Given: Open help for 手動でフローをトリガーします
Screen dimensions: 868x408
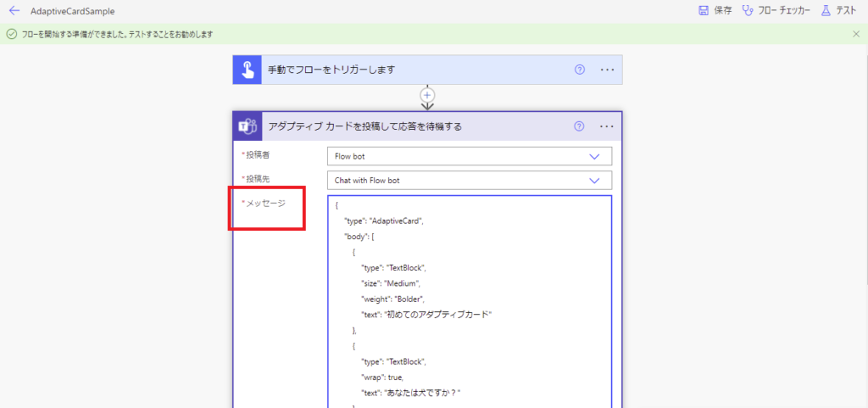Looking at the screenshot, I should click(580, 70).
